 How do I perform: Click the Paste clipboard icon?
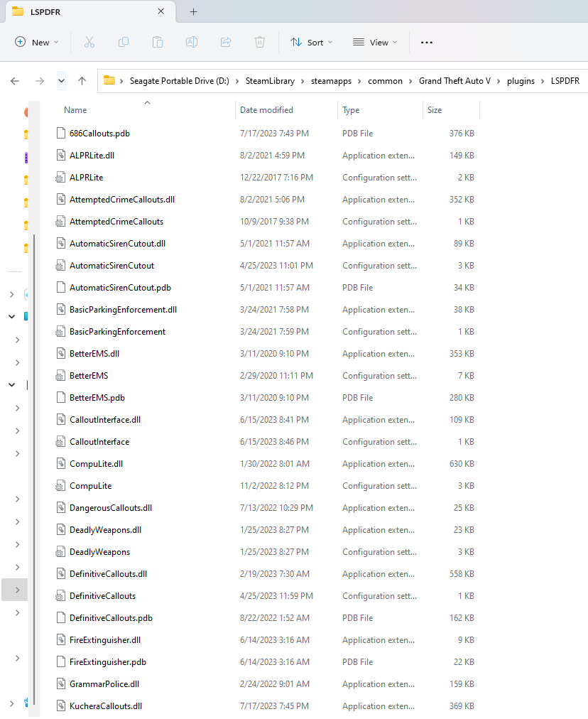click(158, 42)
